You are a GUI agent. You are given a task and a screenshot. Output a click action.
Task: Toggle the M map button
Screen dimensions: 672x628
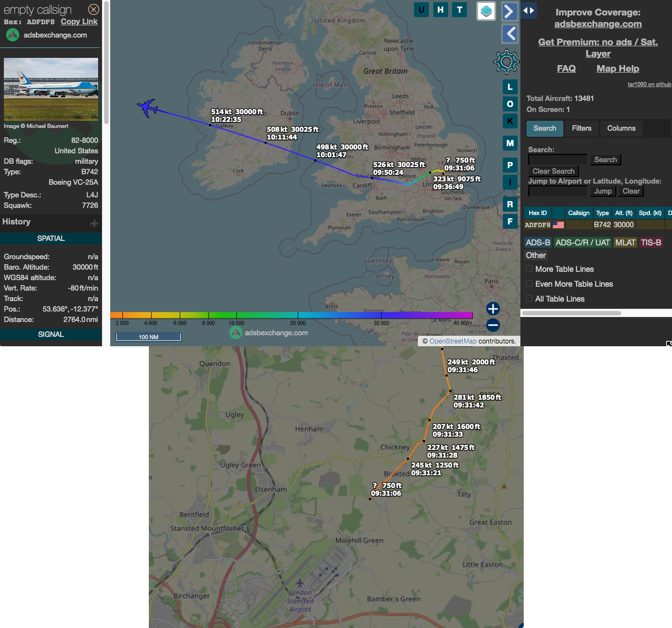pos(510,143)
